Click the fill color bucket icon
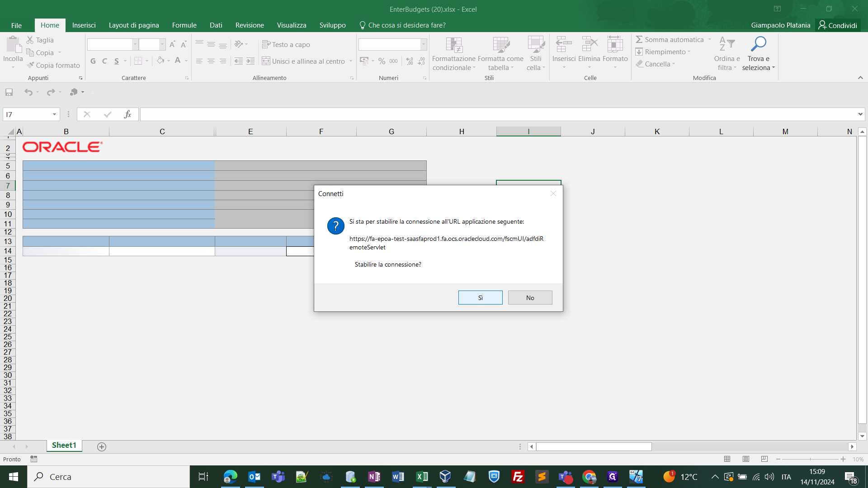Viewport: 868px width, 488px height. coord(160,61)
